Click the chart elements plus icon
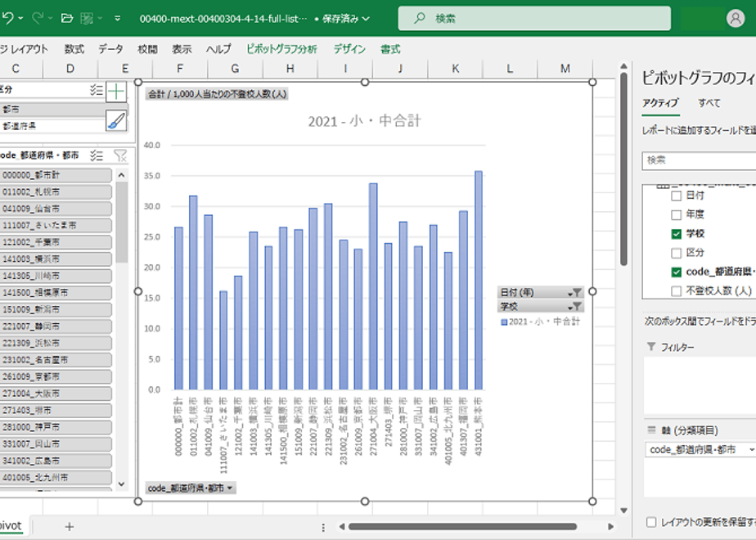 pyautogui.click(x=116, y=91)
